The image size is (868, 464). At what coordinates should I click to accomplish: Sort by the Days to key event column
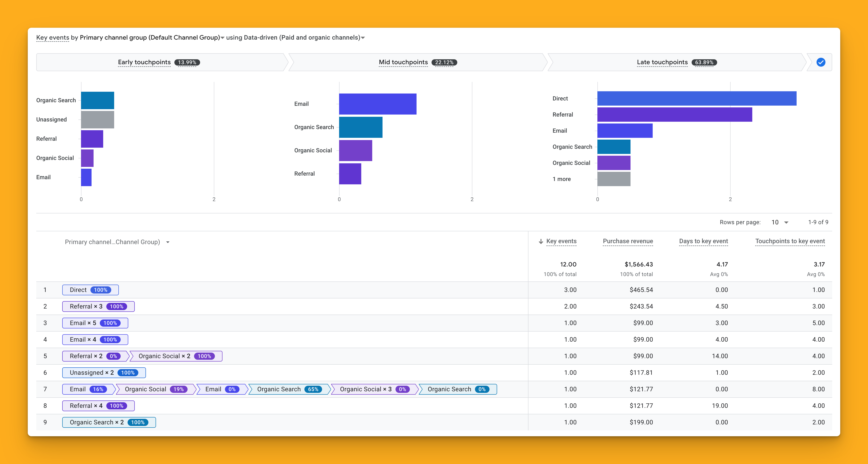pos(703,241)
